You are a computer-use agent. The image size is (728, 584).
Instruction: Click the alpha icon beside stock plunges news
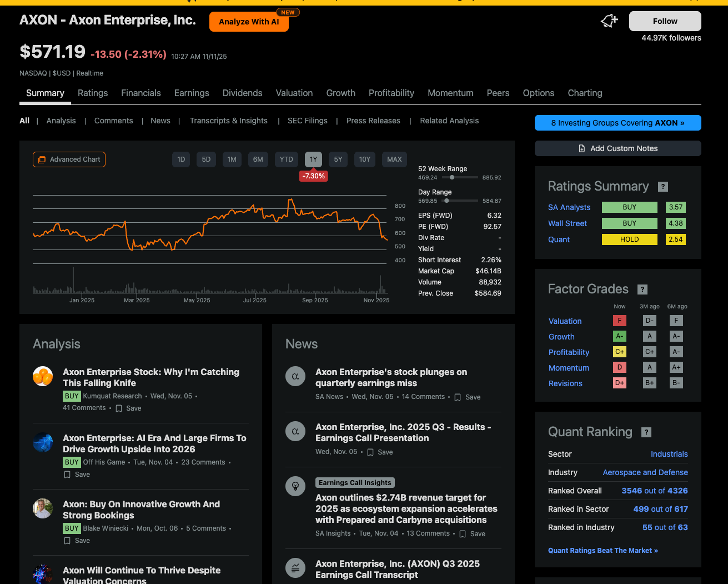[295, 376]
